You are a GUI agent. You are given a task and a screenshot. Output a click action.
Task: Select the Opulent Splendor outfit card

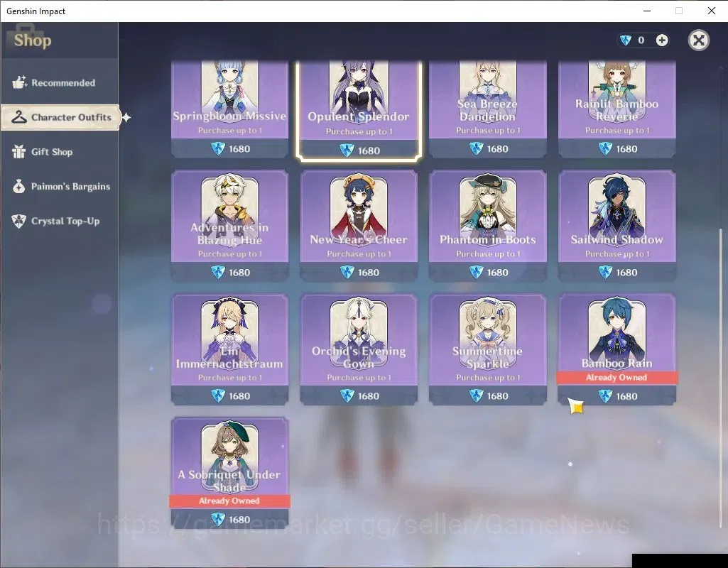(359, 110)
